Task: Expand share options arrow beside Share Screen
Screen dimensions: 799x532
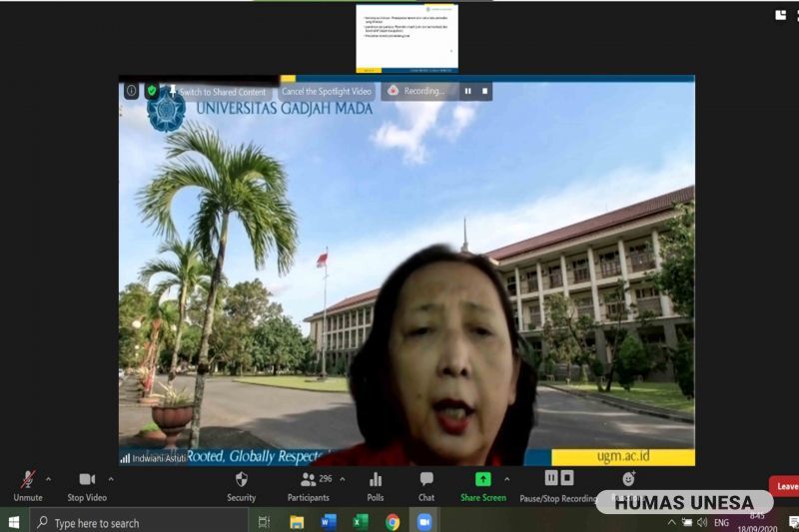Action: 507,479
